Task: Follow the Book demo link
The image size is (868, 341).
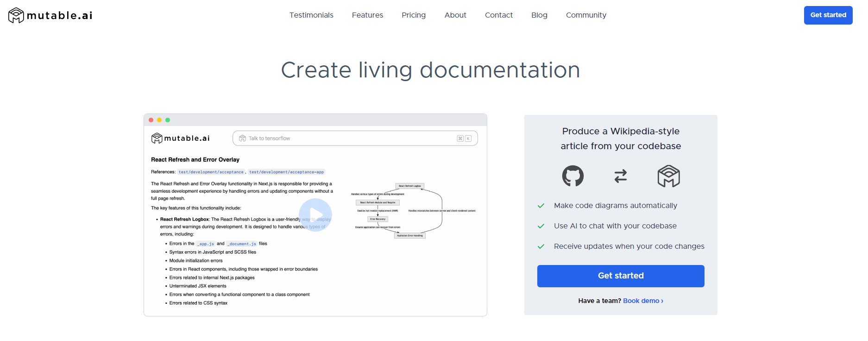Action: coord(643,301)
